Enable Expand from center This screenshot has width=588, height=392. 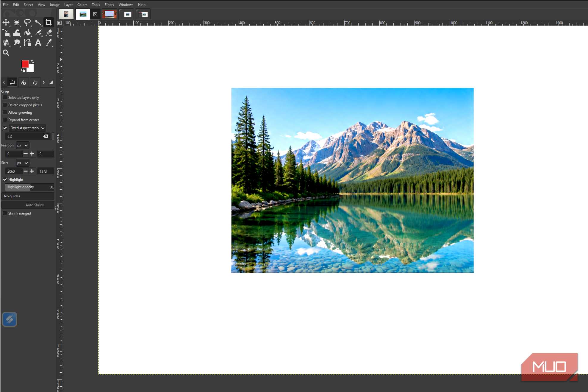5,120
